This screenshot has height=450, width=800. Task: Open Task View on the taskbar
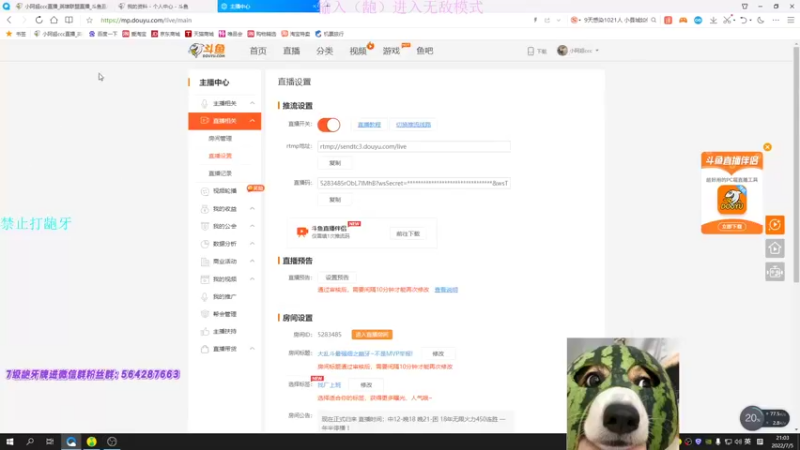(49, 441)
